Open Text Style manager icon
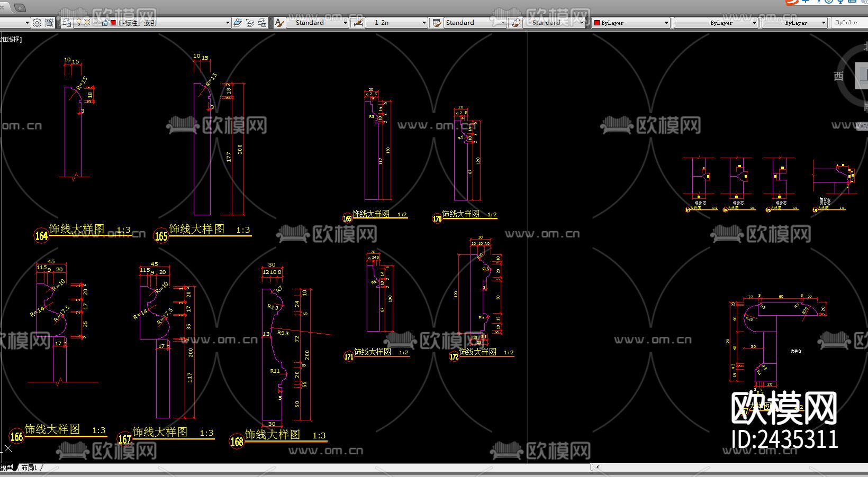The height and width of the screenshot is (477, 868). tap(279, 23)
